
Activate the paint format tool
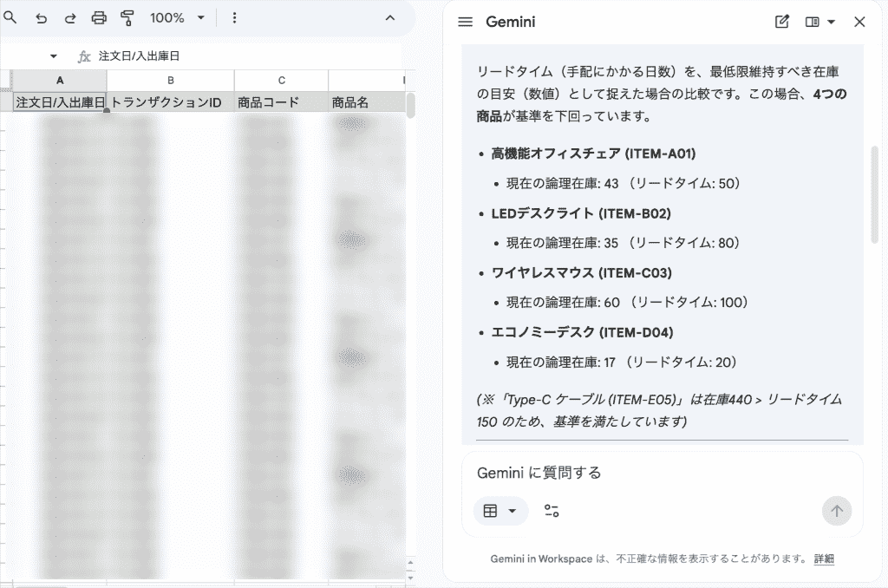pyautogui.click(x=127, y=18)
